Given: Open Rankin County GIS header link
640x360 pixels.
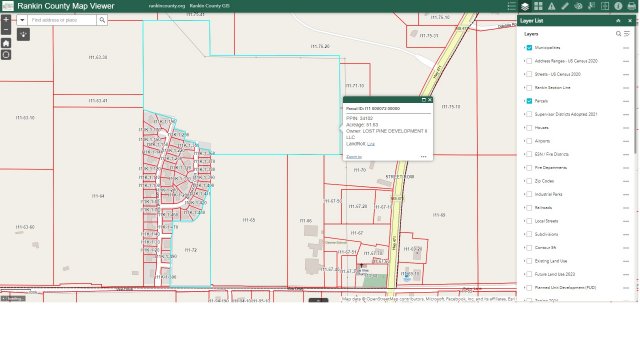Looking at the screenshot, I should (x=209, y=6).
